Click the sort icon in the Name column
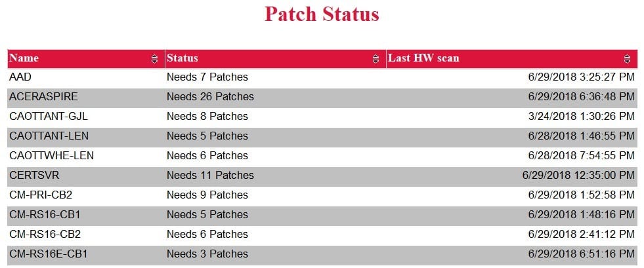644x268 pixels. tap(154, 58)
